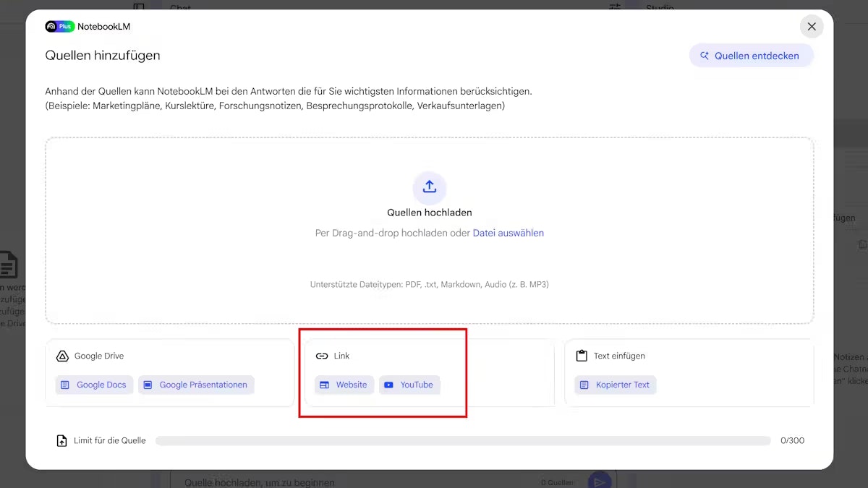The image size is (868, 488).
Task: Select the Datei auswählen link
Action: click(x=508, y=233)
